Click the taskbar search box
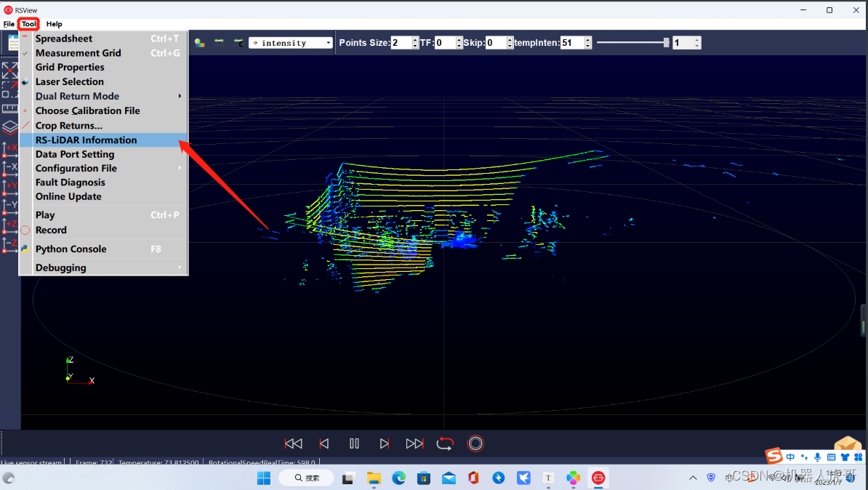868x490 pixels. [306, 478]
